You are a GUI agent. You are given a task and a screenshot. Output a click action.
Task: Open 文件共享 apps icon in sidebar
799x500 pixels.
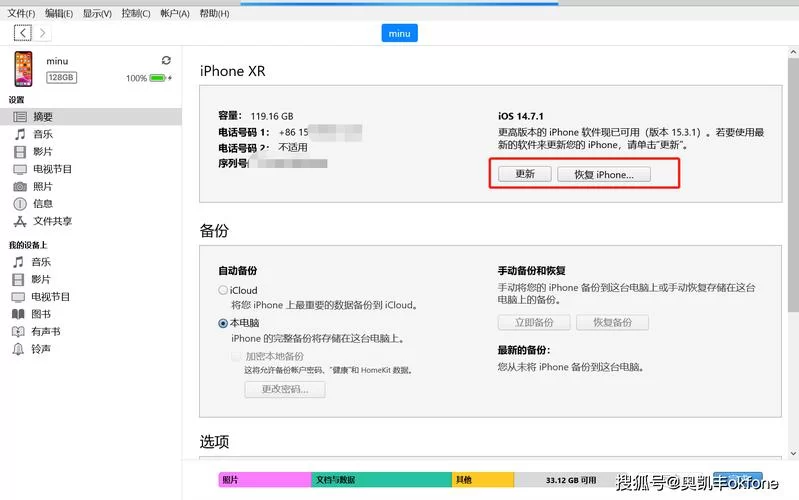point(20,221)
